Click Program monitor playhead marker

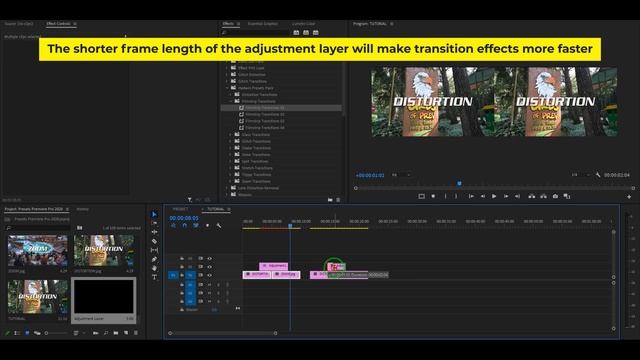tap(459, 184)
